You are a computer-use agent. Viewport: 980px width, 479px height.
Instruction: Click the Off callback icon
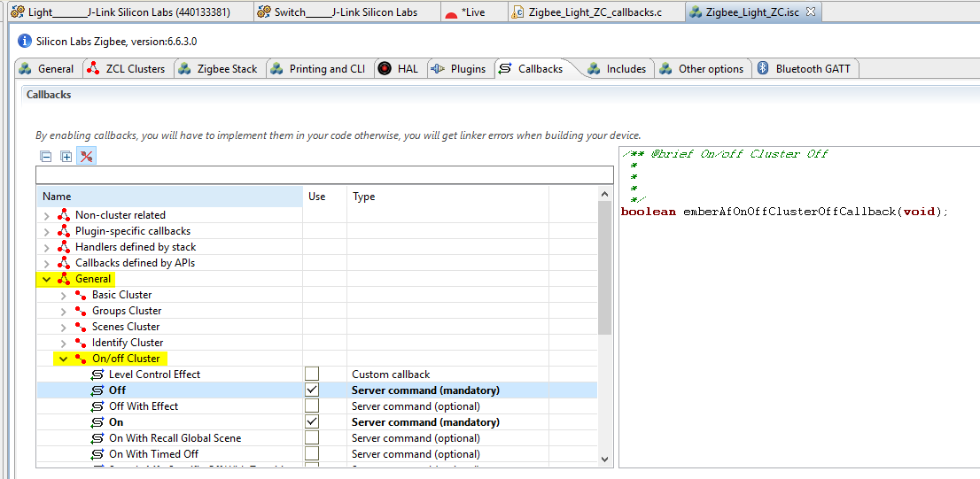(x=97, y=390)
